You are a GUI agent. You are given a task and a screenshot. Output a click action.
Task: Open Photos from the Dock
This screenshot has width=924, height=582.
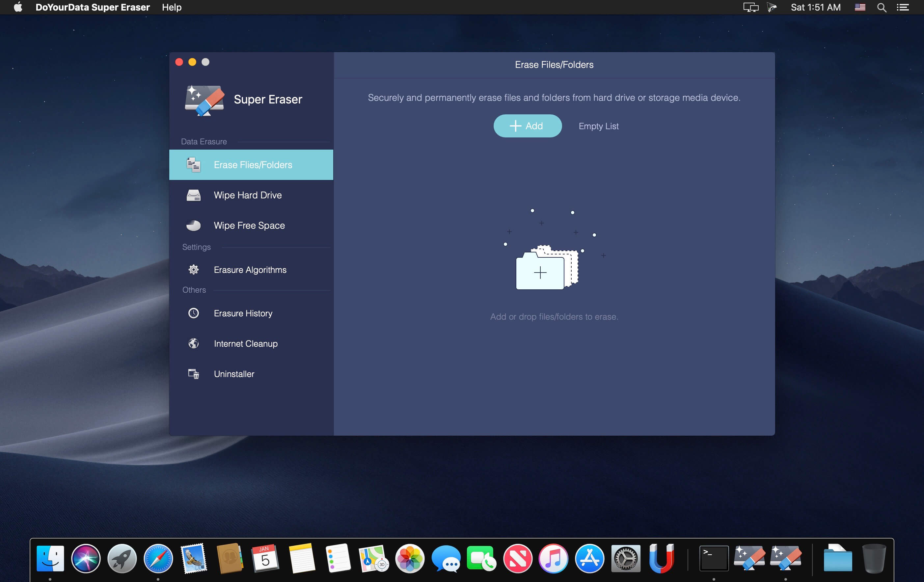(x=410, y=558)
